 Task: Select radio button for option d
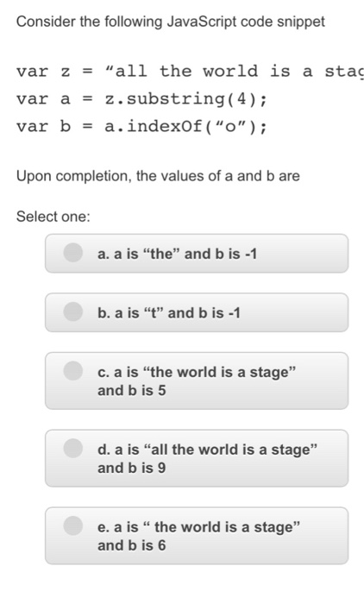[72, 448]
